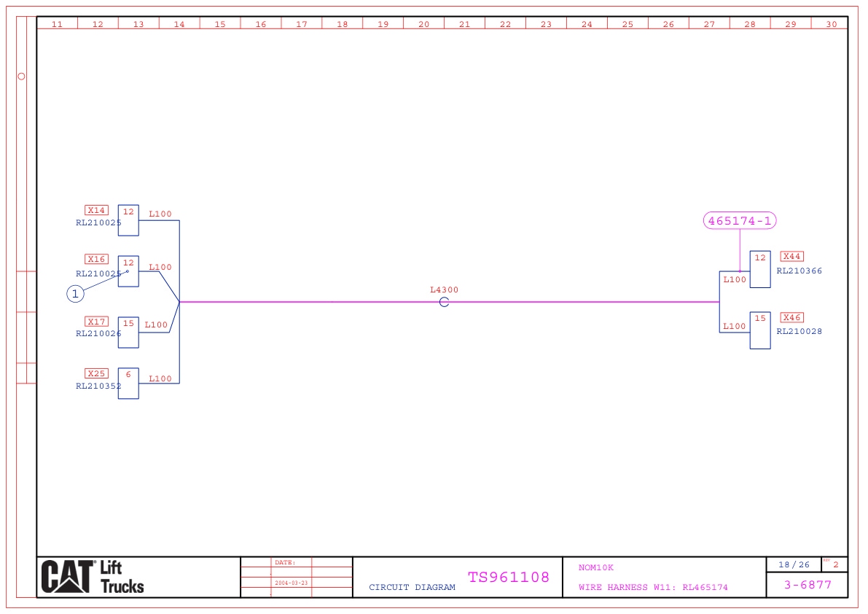Click the X17 connector tag
This screenshot has height=614, width=868.
(x=96, y=322)
